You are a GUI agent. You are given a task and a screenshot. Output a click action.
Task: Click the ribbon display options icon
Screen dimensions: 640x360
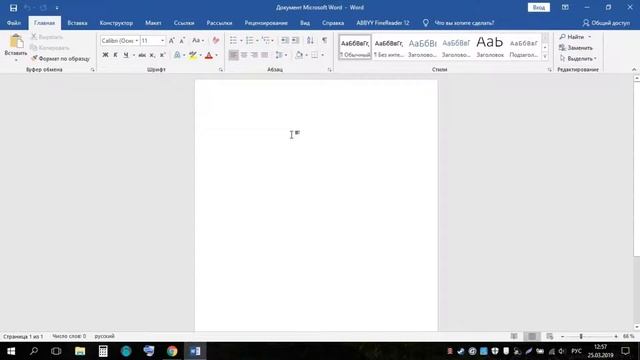click(565, 7)
